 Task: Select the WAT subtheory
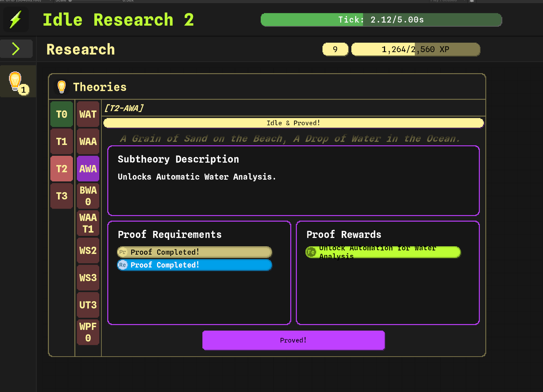tap(88, 114)
